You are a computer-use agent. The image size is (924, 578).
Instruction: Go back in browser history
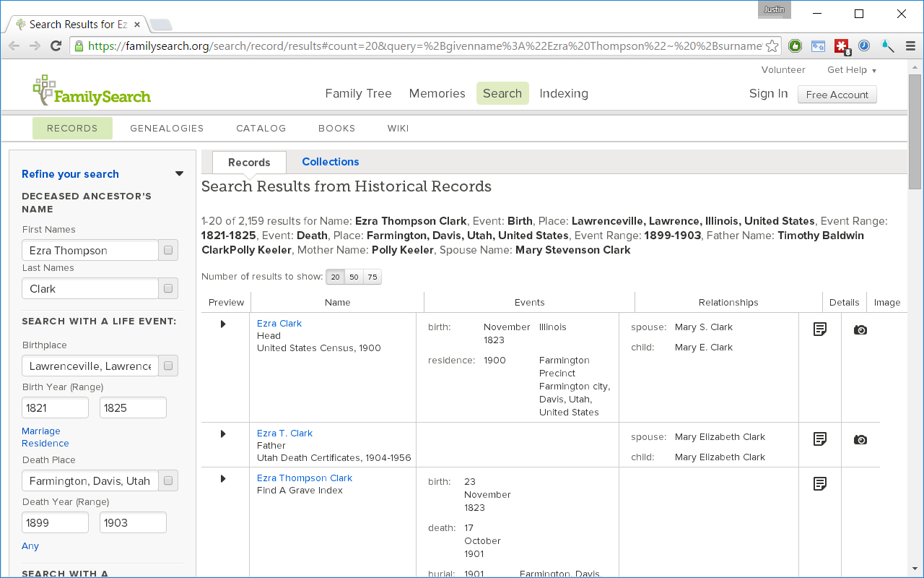[x=14, y=46]
